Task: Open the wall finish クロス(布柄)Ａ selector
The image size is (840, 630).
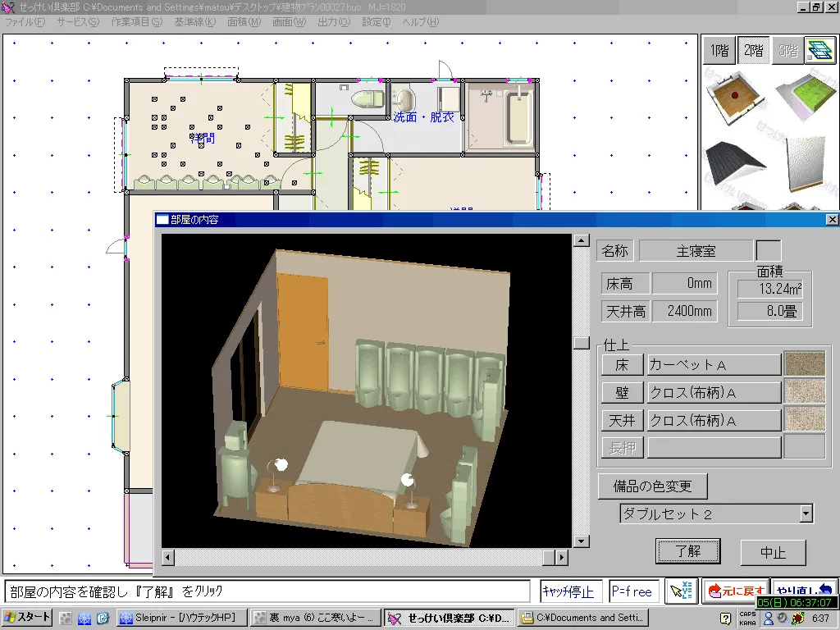Action: (714, 393)
